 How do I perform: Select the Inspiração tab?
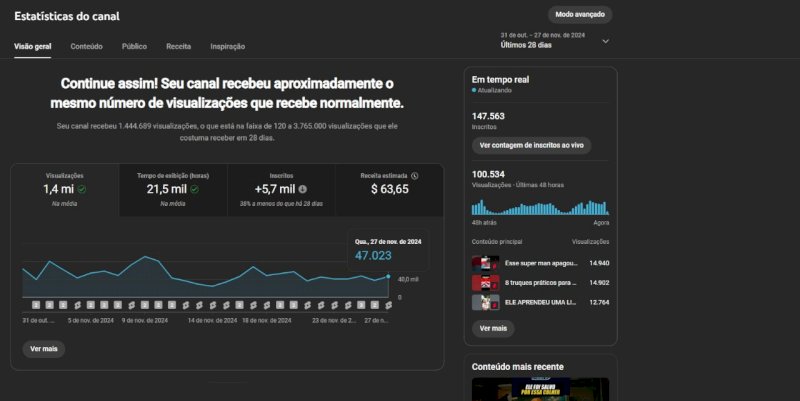[x=228, y=46]
